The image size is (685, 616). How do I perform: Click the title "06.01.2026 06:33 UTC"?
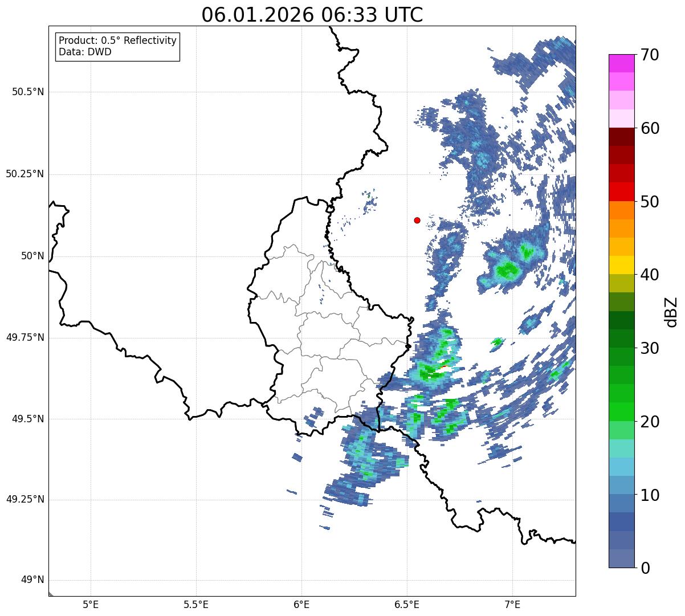(x=312, y=15)
